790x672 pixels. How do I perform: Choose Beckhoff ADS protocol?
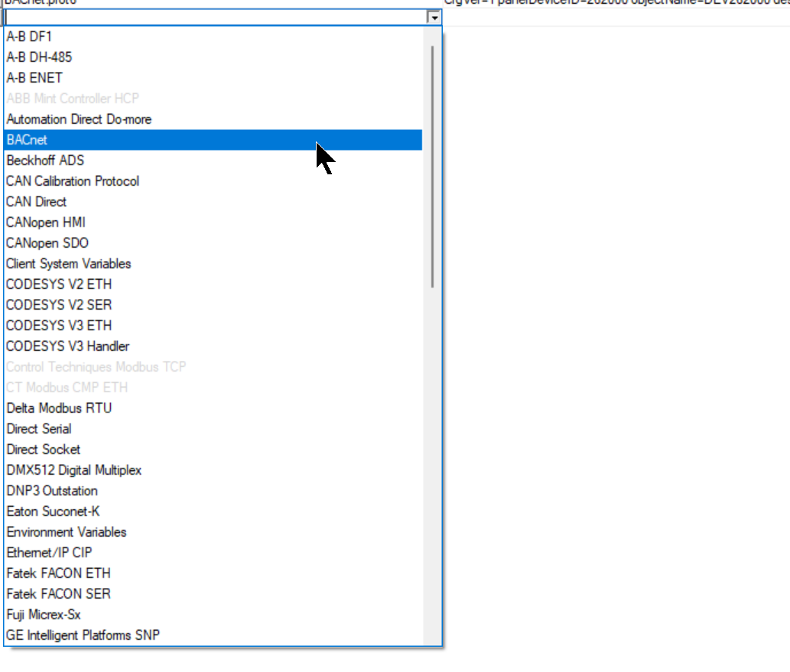click(x=213, y=161)
